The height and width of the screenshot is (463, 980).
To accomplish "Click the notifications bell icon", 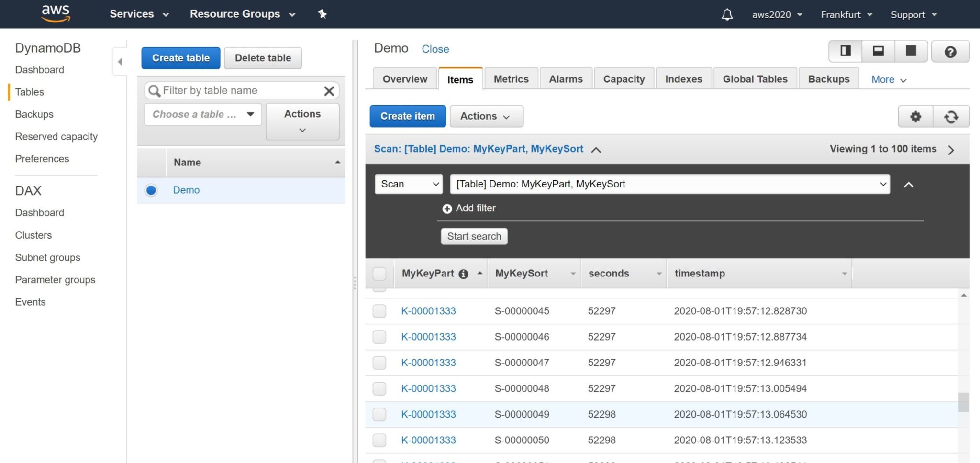I will click(727, 14).
